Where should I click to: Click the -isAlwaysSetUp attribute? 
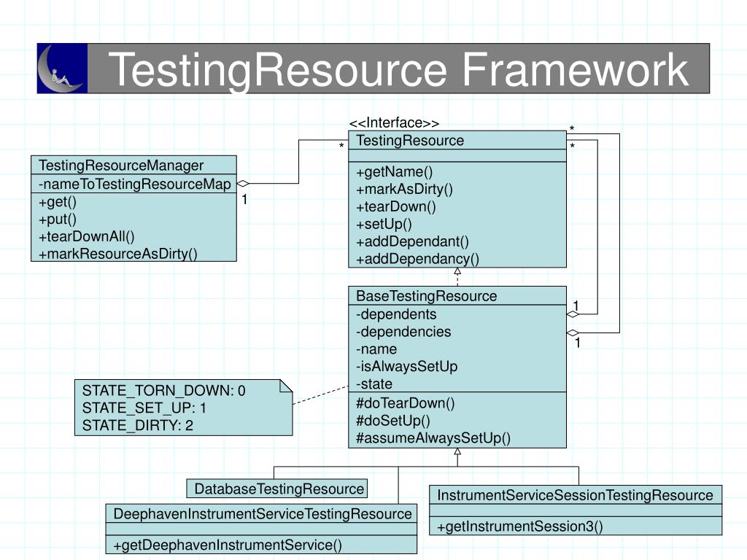click(406, 366)
